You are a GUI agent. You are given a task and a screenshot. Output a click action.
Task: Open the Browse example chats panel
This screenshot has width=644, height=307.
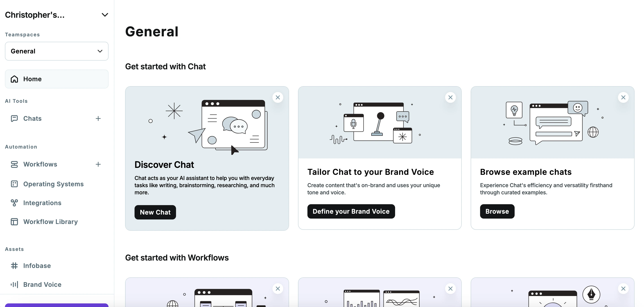[497, 211]
